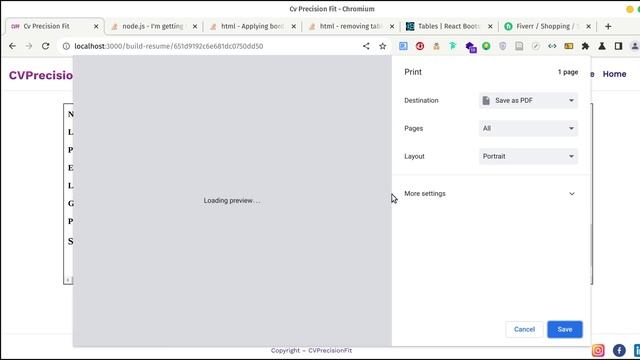Image resolution: width=640 pixels, height=360 pixels.
Task: Close the Tables React Bootstrap tab
Action: click(x=490, y=26)
